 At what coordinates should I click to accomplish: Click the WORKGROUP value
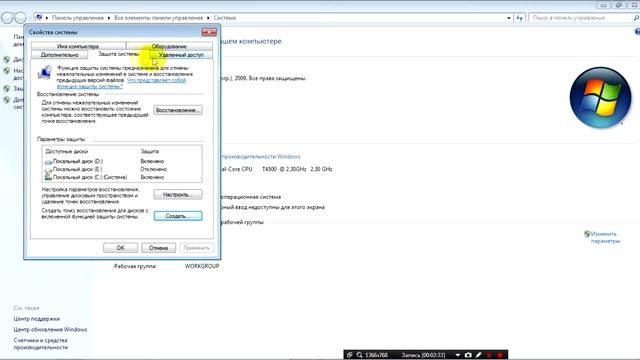(x=202, y=266)
